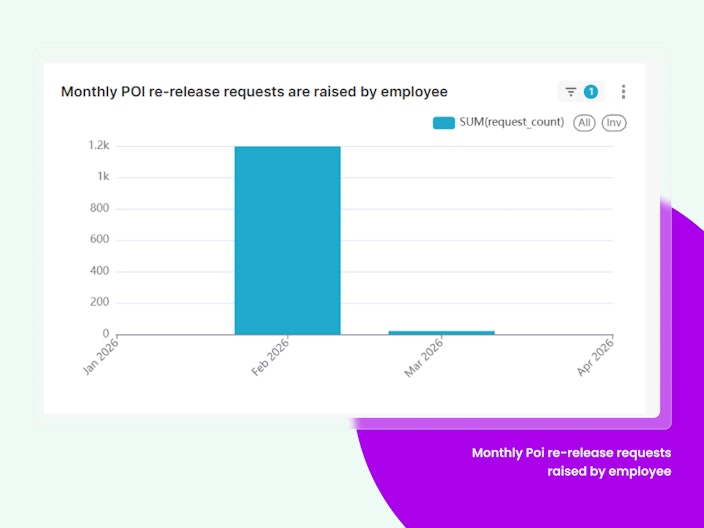Screen dimensions: 704x528
Task: Click the 200 y-axis value
Action: pos(99,302)
